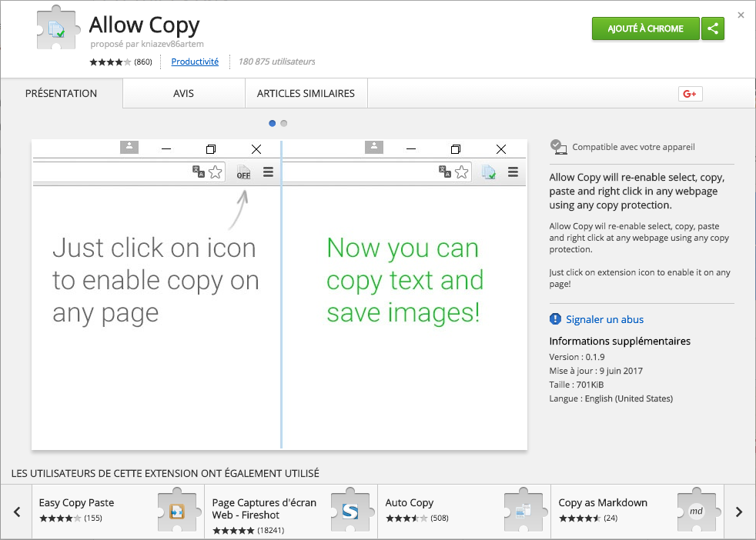This screenshot has width=756, height=540.
Task: Click the translate icon in left browser screenshot
Action: [x=199, y=172]
